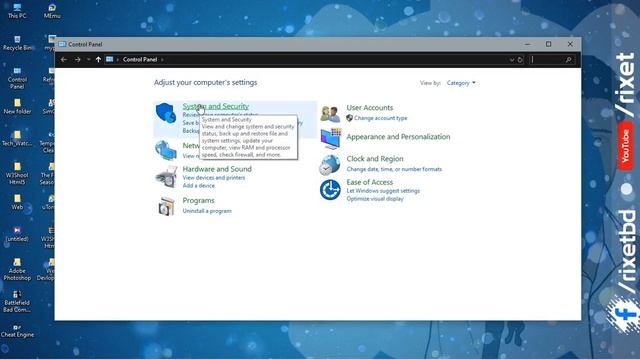Click the search magnifier icon
This screenshot has width=640, height=360.
(x=568, y=60)
